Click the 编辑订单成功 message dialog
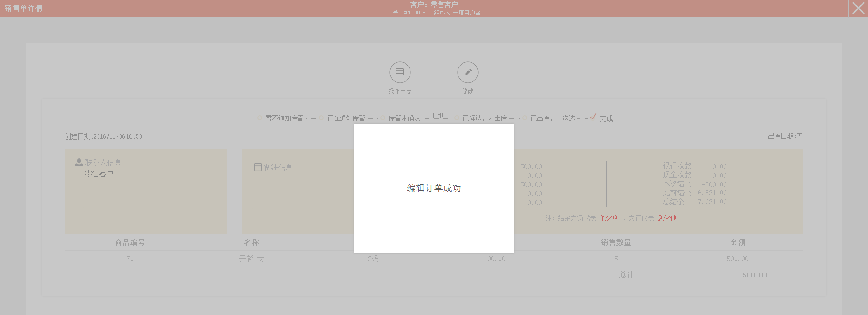The width and height of the screenshot is (868, 315). 434,188
